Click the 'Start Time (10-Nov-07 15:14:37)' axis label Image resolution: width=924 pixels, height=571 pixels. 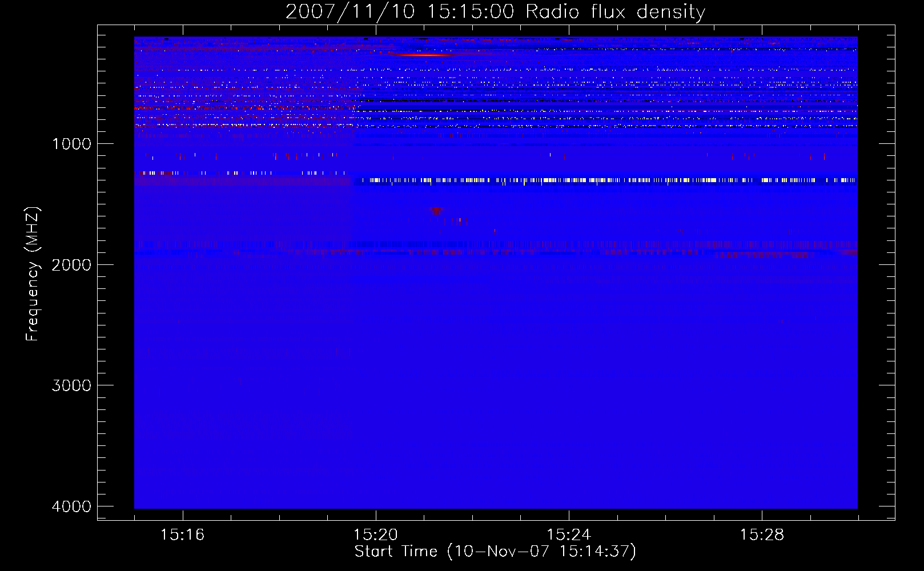point(495,552)
